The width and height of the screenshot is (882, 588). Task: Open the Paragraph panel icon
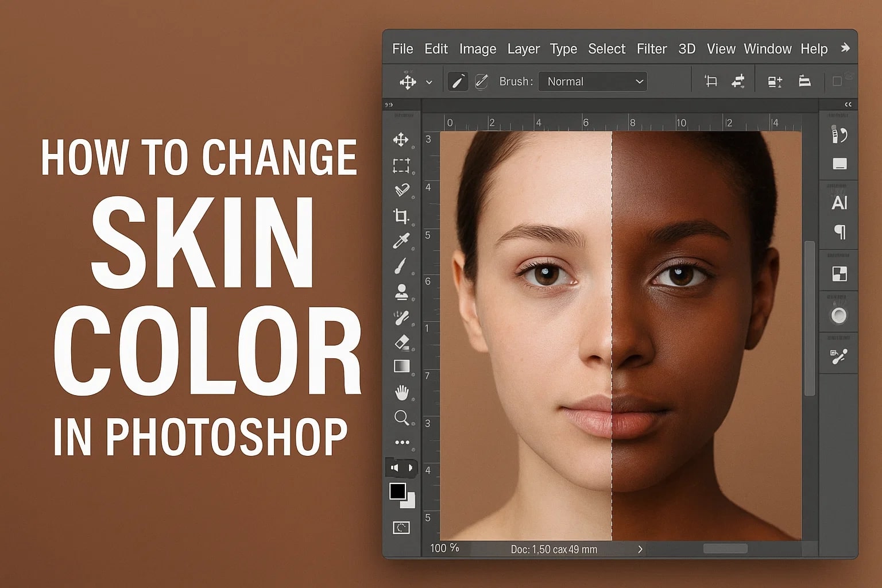point(840,231)
